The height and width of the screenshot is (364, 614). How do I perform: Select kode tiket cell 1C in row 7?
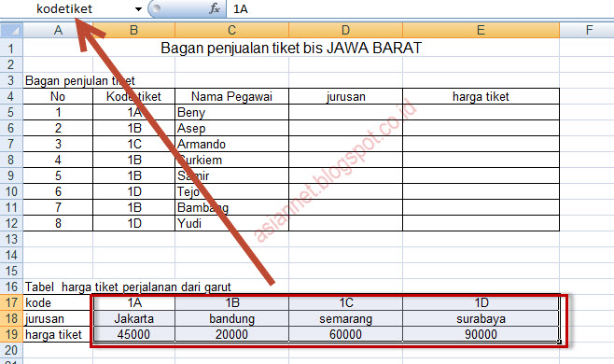pos(134,144)
